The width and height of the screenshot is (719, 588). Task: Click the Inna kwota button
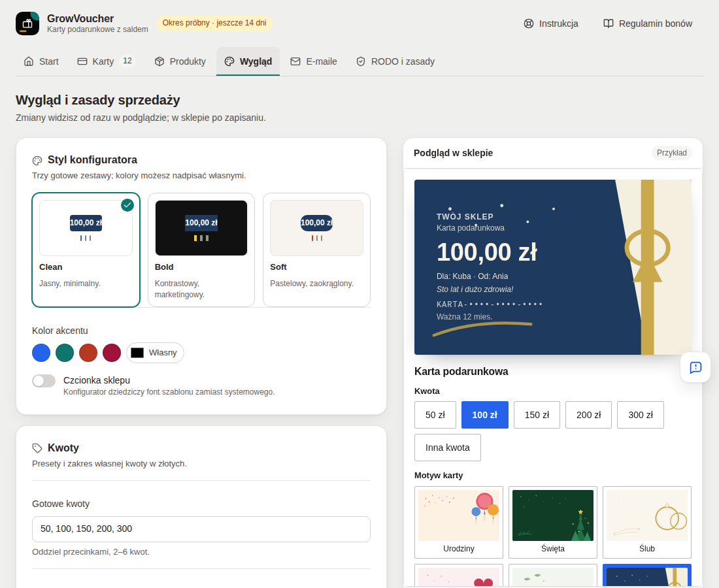[448, 448]
